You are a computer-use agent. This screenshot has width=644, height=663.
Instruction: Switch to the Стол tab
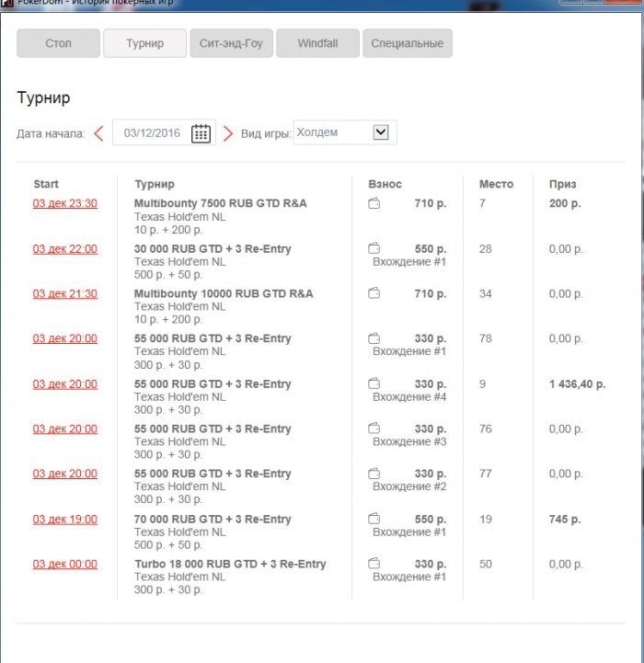pyautogui.click(x=58, y=43)
